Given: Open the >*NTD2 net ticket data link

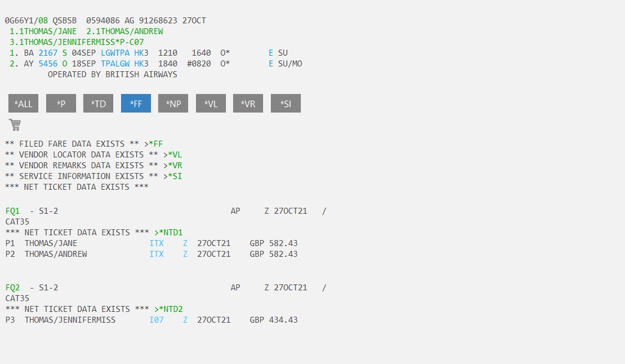Looking at the screenshot, I should (168, 310).
